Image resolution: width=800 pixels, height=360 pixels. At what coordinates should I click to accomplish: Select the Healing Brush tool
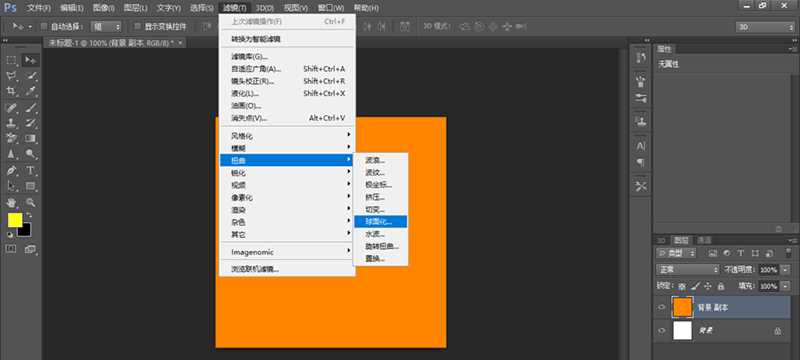click(x=11, y=107)
